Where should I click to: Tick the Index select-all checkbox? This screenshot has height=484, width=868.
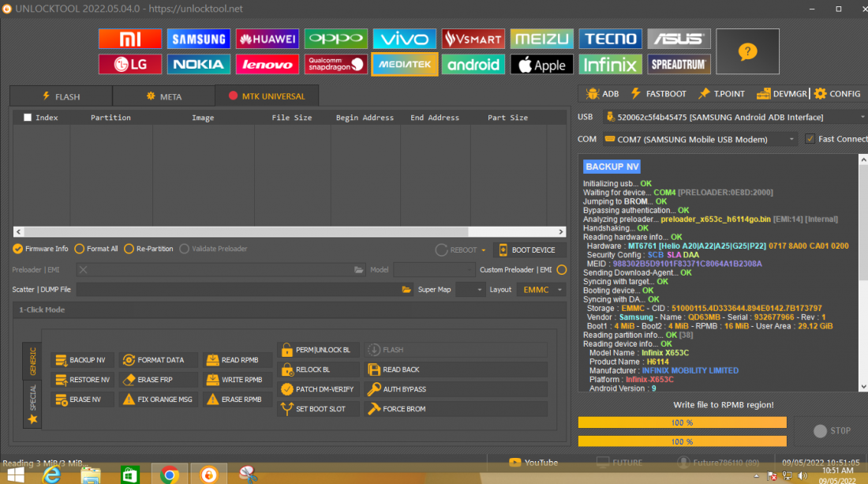click(x=28, y=118)
